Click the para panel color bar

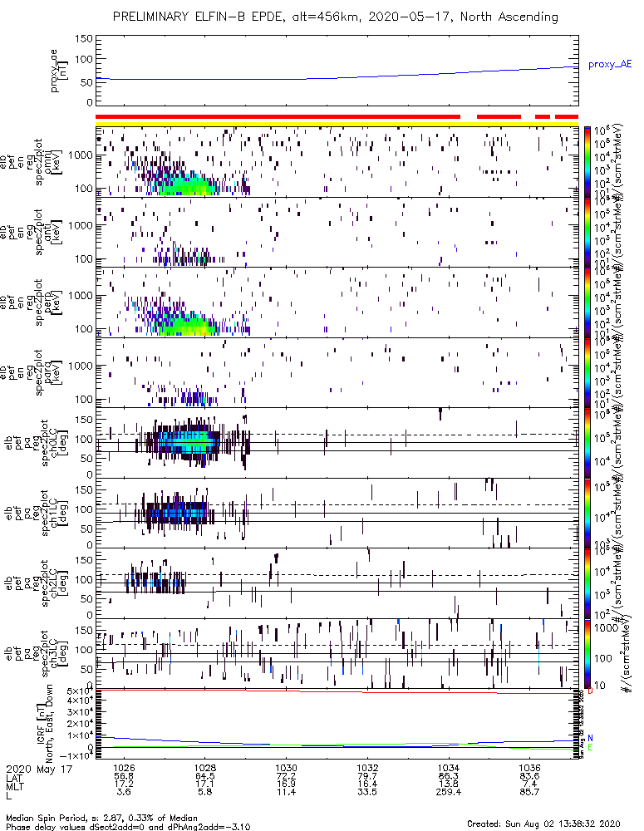pyautogui.click(x=587, y=372)
